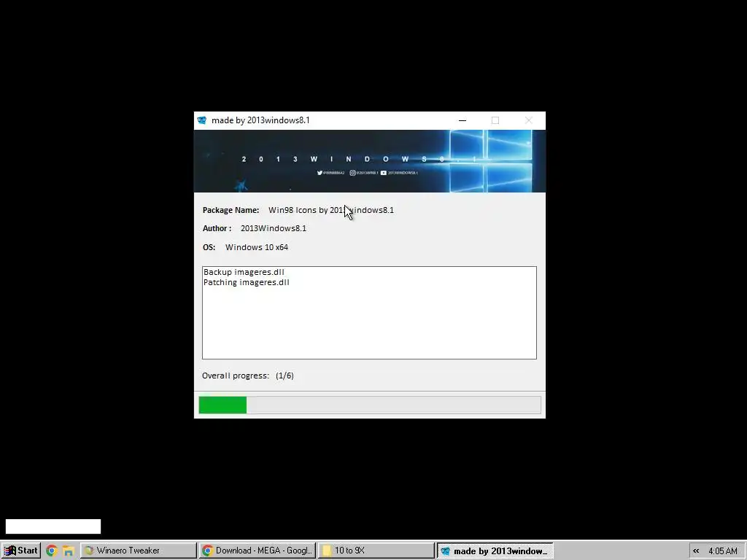The height and width of the screenshot is (560, 747).
Task: Launch Chrome from the quick launch
Action: coord(52,551)
